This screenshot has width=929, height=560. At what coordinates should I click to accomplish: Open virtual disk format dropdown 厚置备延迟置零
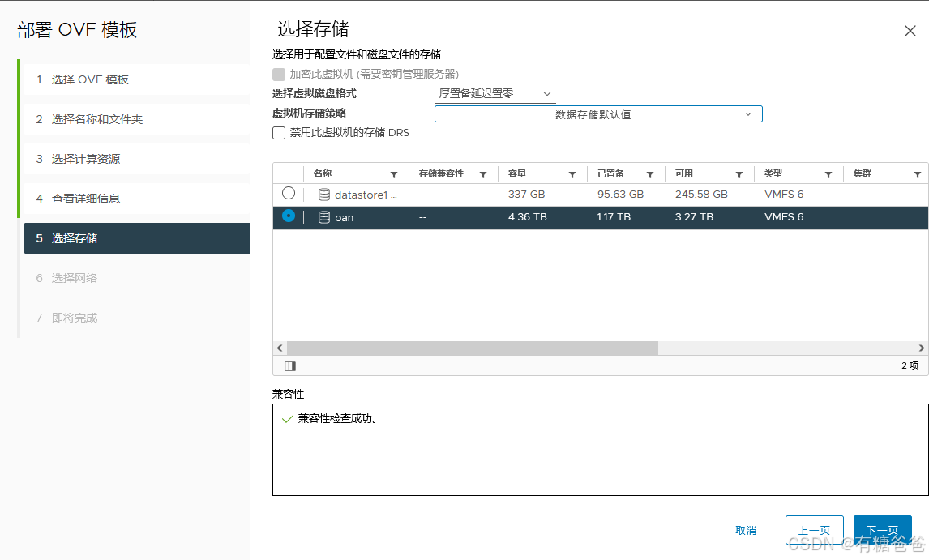pyautogui.click(x=494, y=94)
